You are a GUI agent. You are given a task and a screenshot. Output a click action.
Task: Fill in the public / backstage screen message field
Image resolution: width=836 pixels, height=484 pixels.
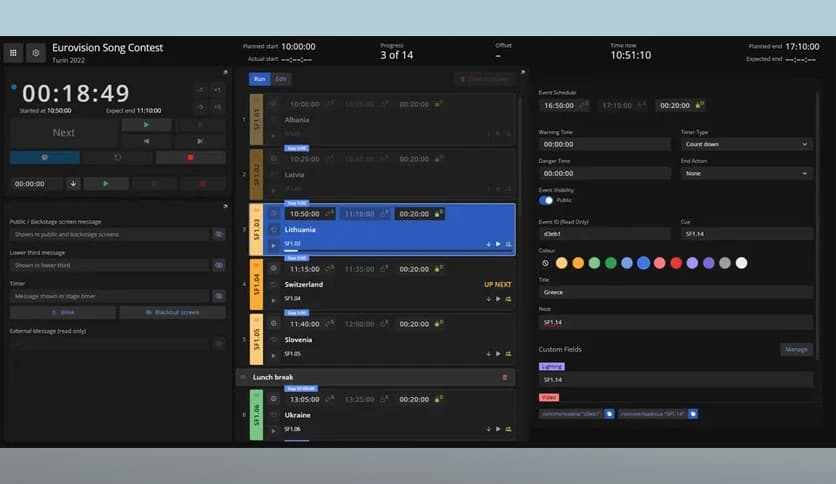(x=110, y=234)
